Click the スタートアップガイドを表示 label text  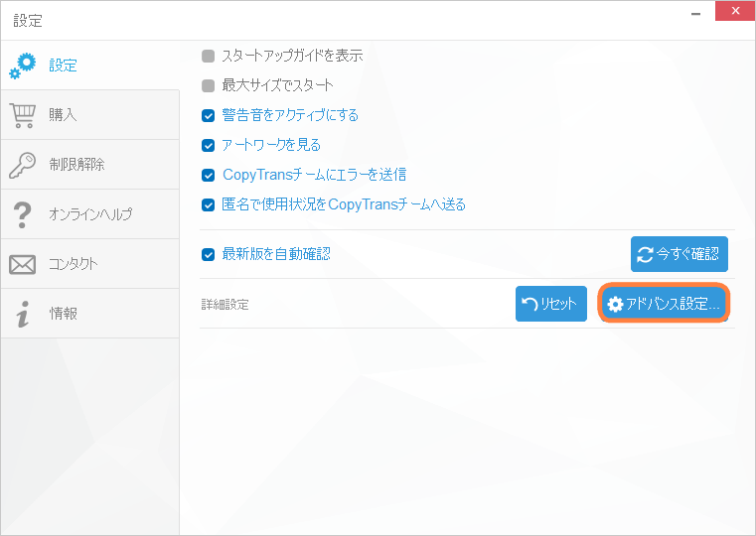pyautogui.click(x=292, y=56)
